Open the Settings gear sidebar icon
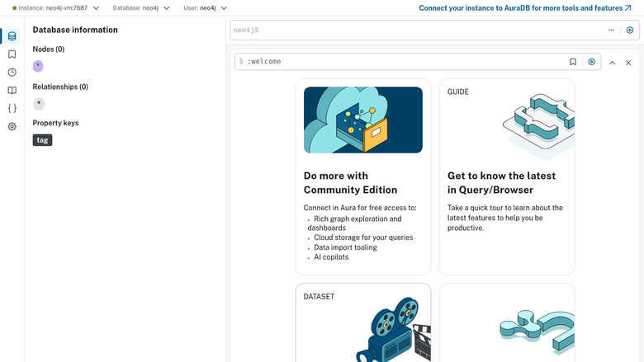Image resolution: width=644 pixels, height=362 pixels. click(x=12, y=126)
